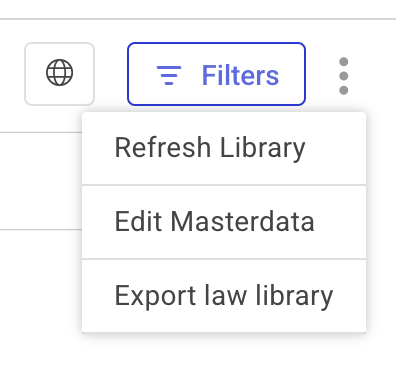Choose Edit Masterdata menu entry

coord(224,222)
